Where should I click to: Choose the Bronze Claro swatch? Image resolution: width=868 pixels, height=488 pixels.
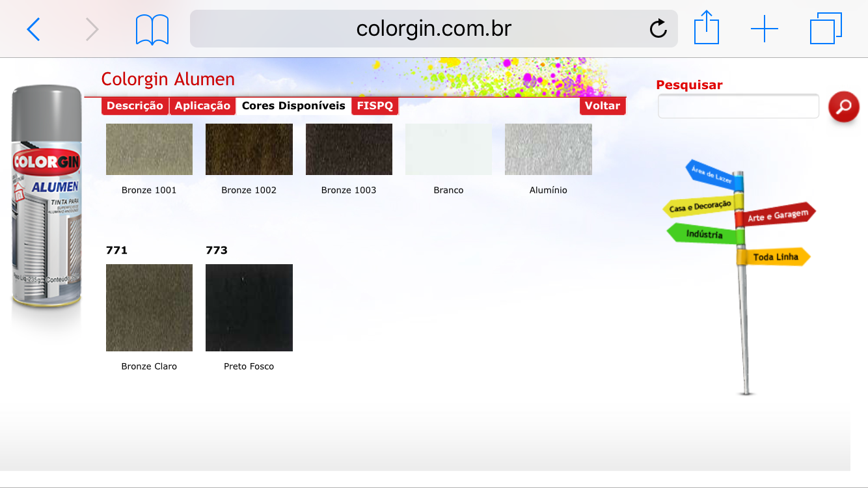click(149, 308)
